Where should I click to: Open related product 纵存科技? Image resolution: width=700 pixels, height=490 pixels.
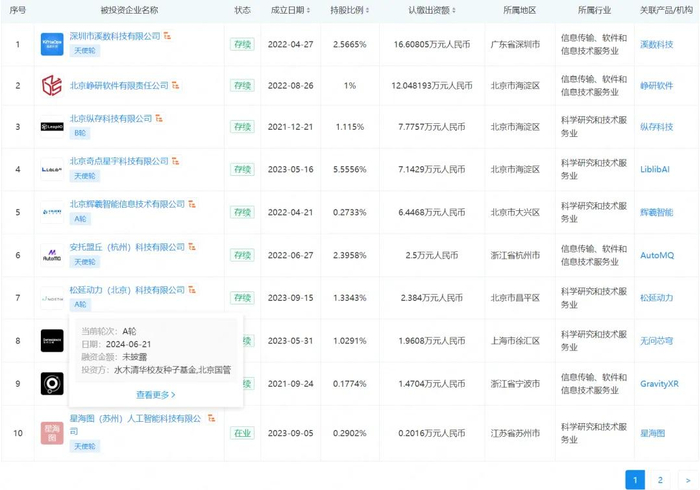point(656,127)
